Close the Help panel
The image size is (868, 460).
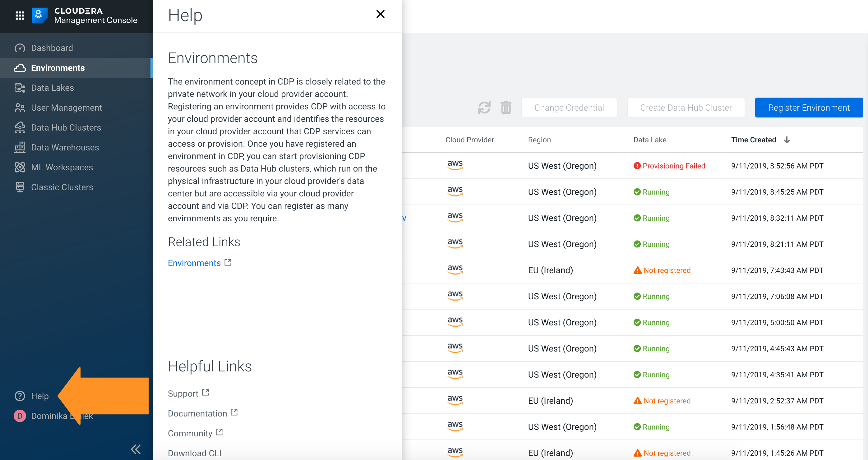click(x=380, y=14)
